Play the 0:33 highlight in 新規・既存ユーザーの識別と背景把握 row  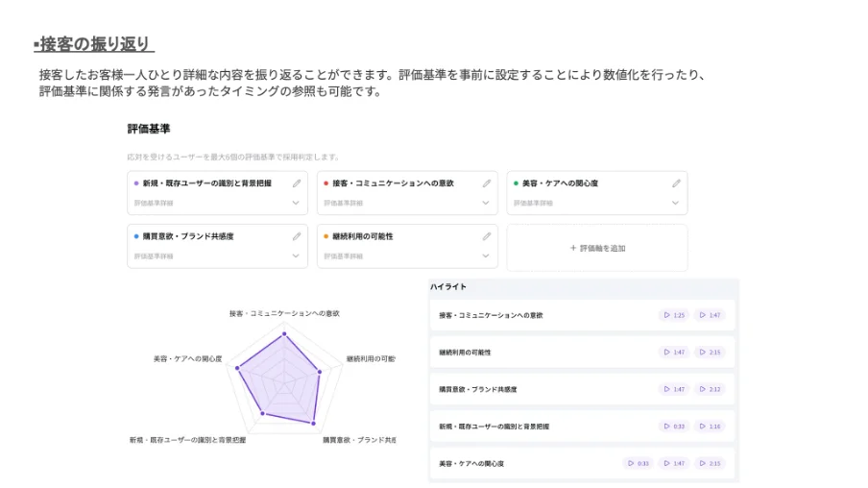pyautogui.click(x=674, y=427)
